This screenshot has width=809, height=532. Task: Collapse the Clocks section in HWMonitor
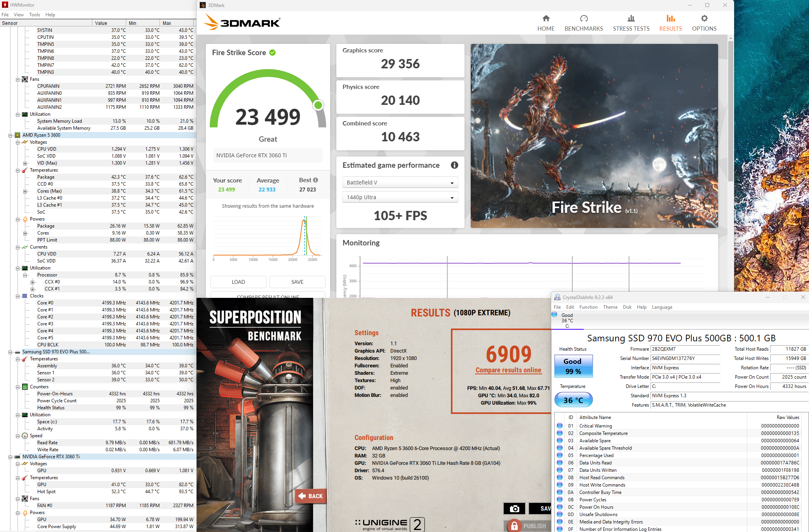(x=18, y=296)
